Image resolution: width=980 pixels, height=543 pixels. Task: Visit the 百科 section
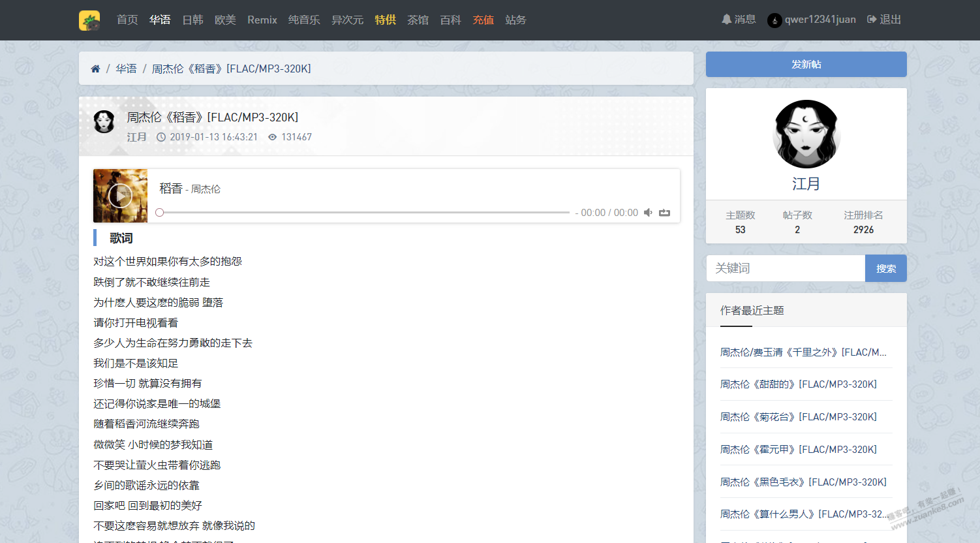(450, 20)
